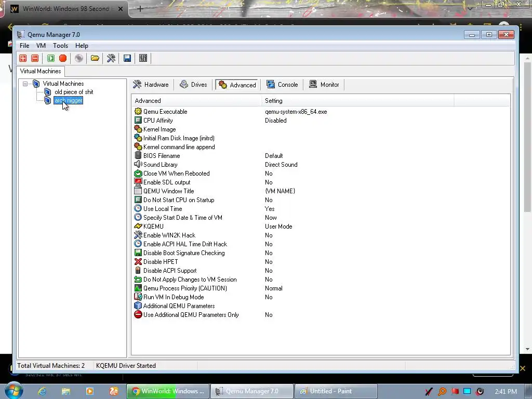Click the Normal process priority value

pos(273,288)
